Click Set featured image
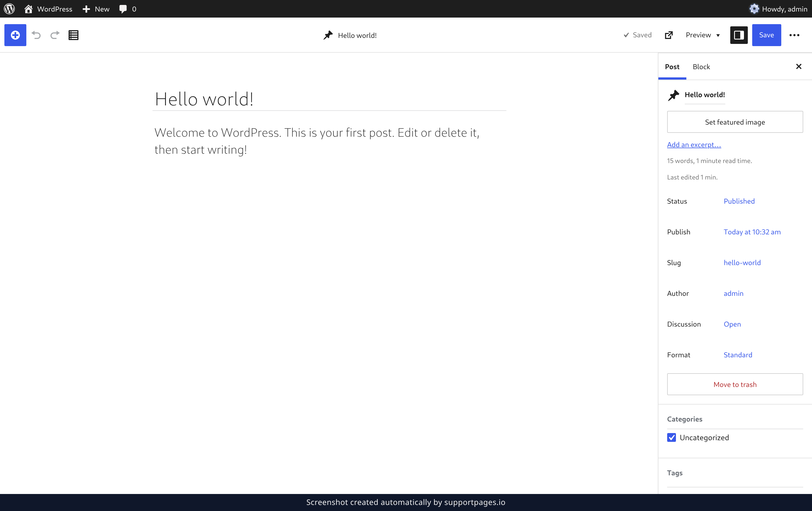The height and width of the screenshot is (511, 812). coord(735,122)
